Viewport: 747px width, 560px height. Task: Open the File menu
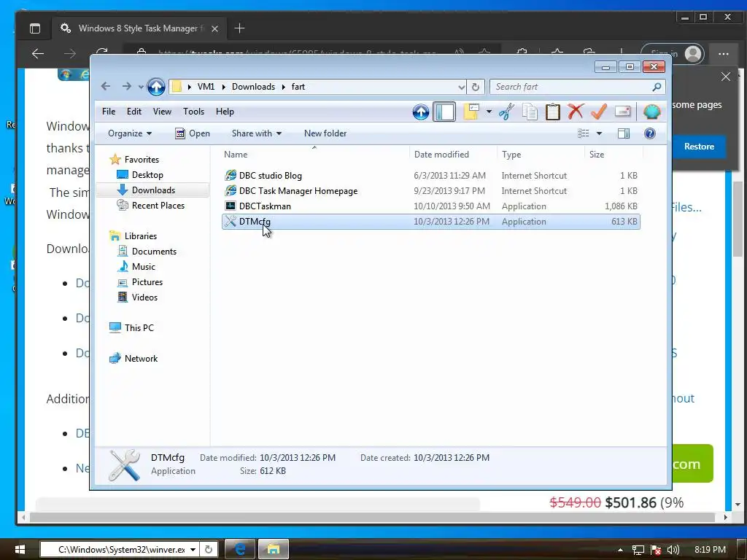(x=109, y=112)
